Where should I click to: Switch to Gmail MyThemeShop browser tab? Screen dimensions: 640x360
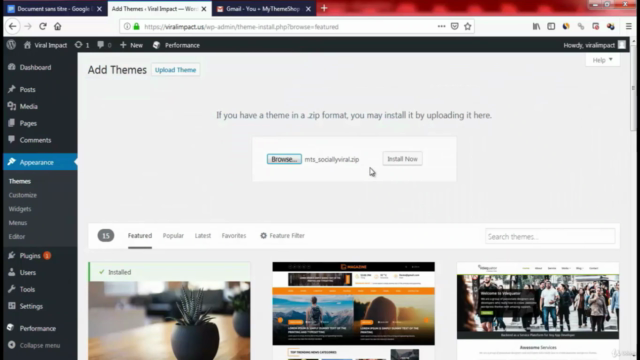click(x=264, y=9)
